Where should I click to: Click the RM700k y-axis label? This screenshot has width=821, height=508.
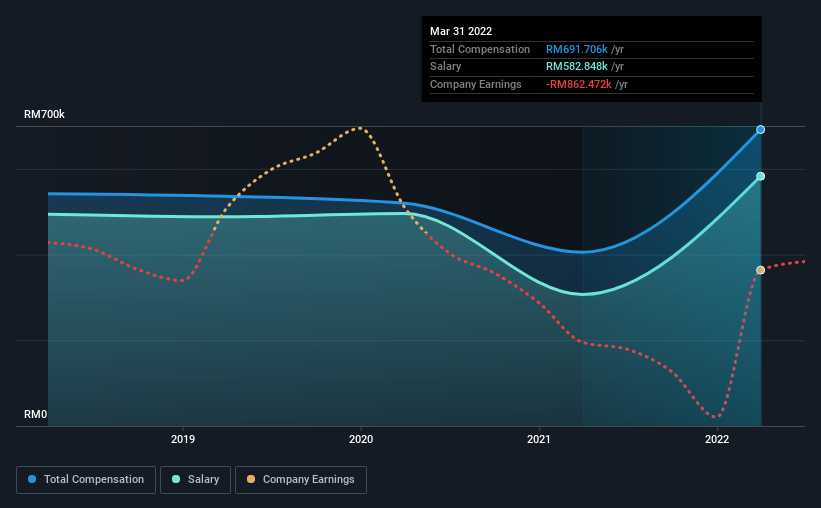coord(45,114)
